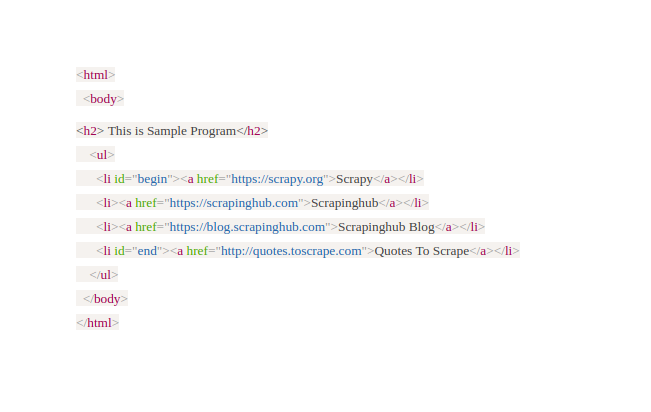651x412 pixels.
Task: Click the http://quotes.toscrape.com URL string
Action: 291,251
